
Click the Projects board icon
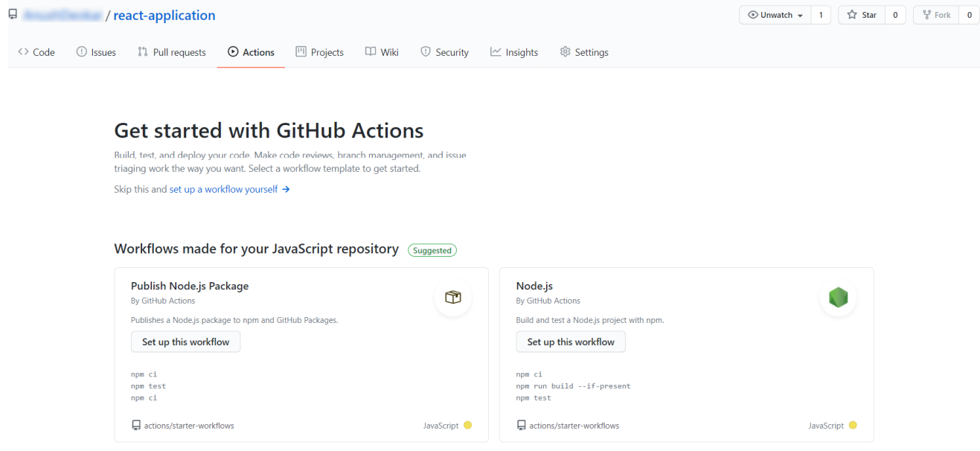pos(301,52)
